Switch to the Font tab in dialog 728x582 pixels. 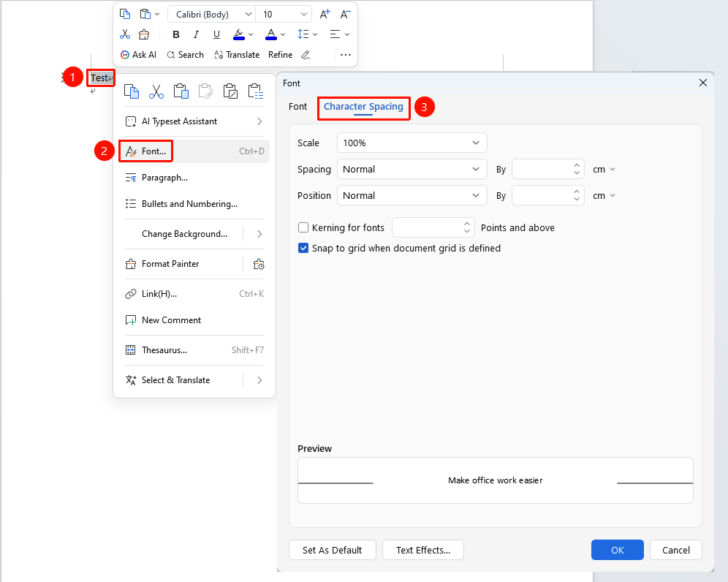click(x=297, y=106)
